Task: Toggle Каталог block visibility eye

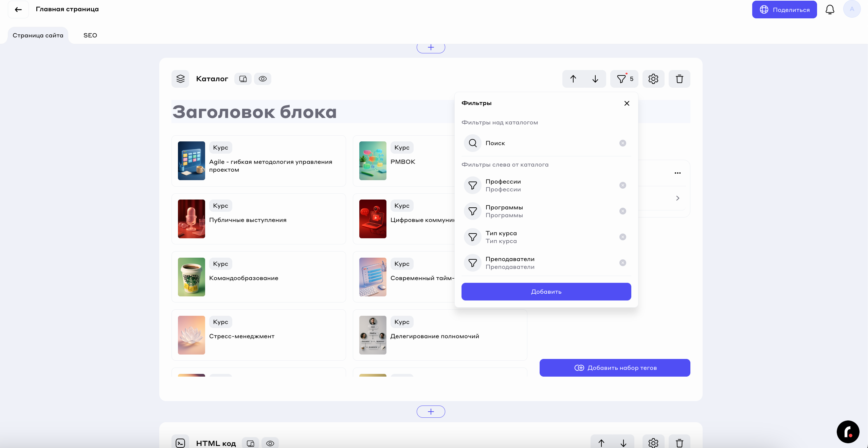Action: [263, 79]
